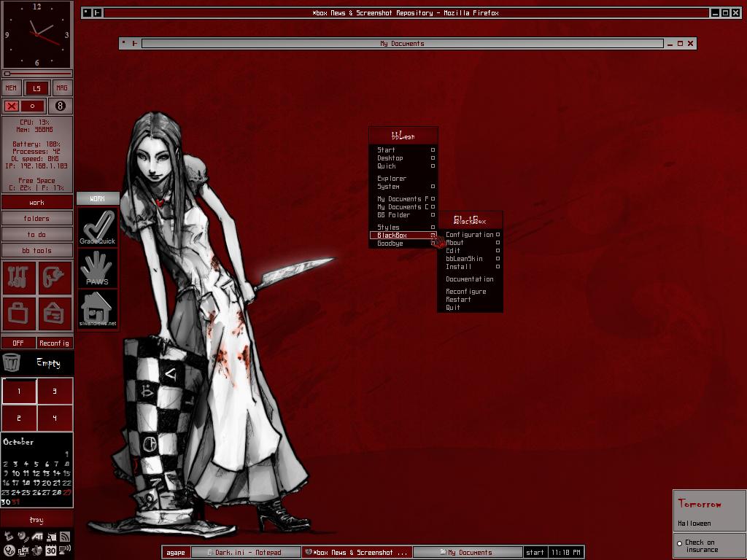747x560 pixels.
Task: Switch to Dark.ini - Notepad taskbar item
Action: pyautogui.click(x=246, y=553)
